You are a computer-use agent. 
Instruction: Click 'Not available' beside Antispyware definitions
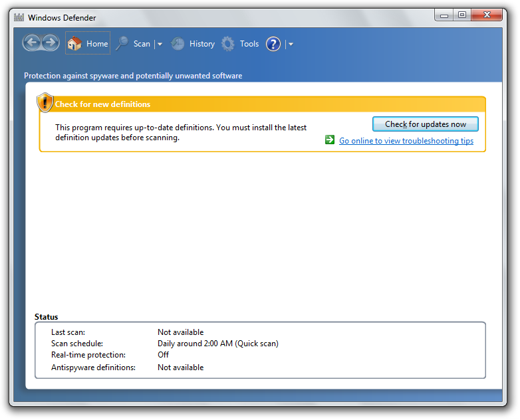[x=180, y=367]
